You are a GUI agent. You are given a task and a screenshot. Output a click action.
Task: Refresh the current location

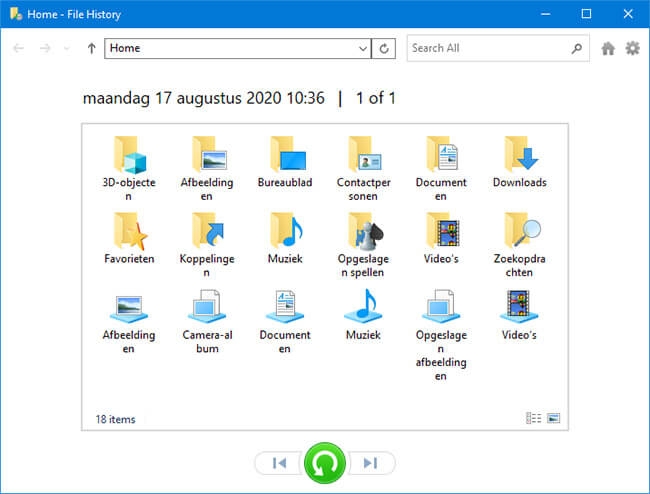[384, 48]
